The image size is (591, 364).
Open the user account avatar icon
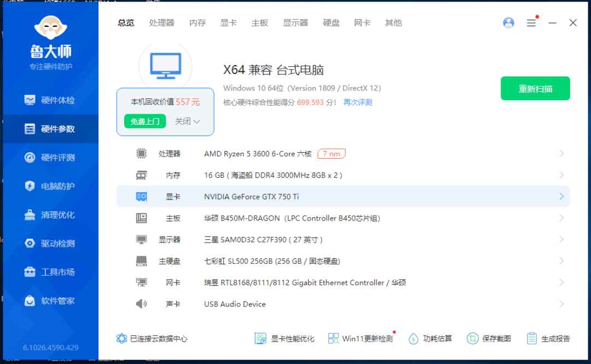pos(508,22)
